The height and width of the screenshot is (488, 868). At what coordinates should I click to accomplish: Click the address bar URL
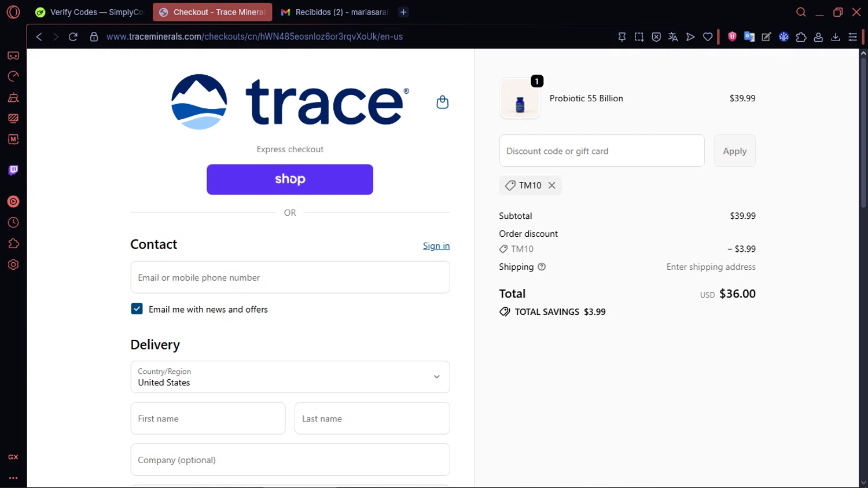click(255, 36)
